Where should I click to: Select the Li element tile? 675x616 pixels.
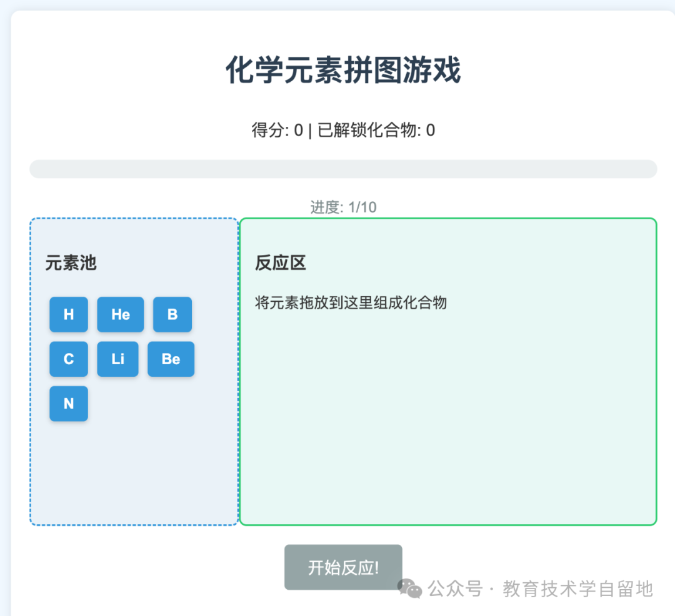point(117,359)
